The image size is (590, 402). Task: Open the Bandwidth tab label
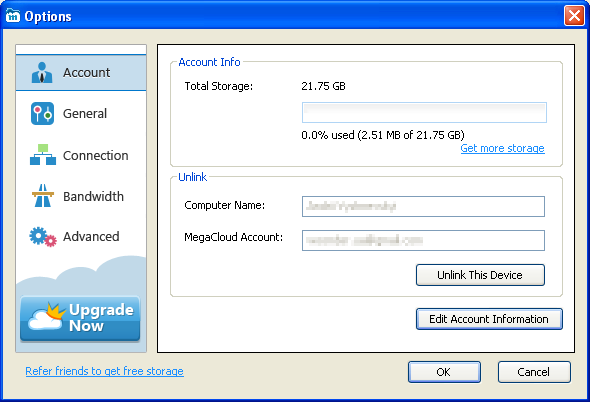pos(93,196)
